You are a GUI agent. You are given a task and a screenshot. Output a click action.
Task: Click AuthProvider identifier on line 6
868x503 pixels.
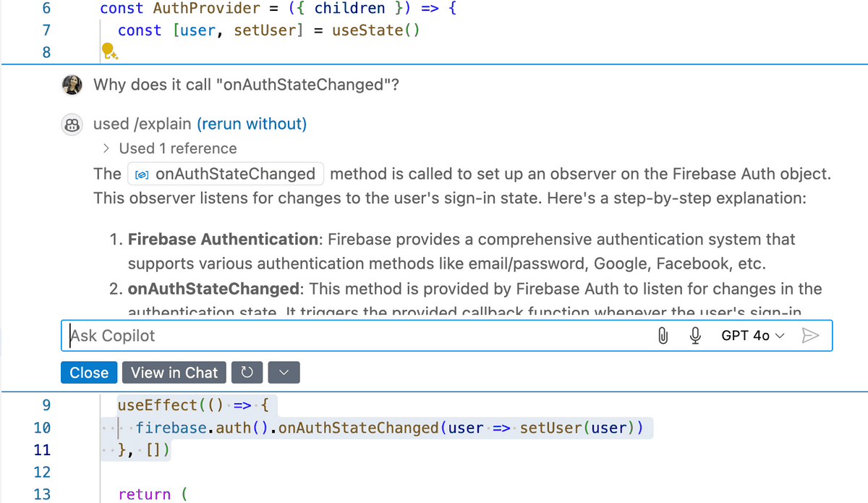point(206,9)
